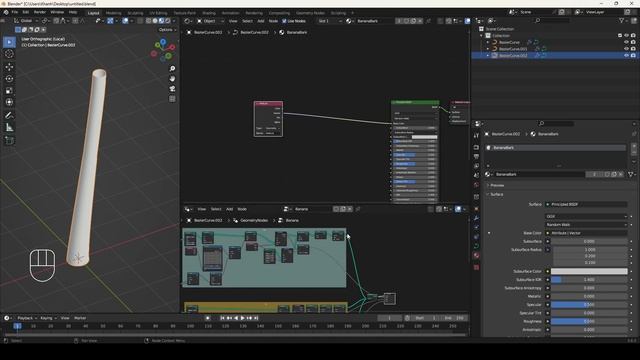The image size is (640, 360).
Task: Open viewport Options dropdown
Action: pyautogui.click(x=167, y=30)
